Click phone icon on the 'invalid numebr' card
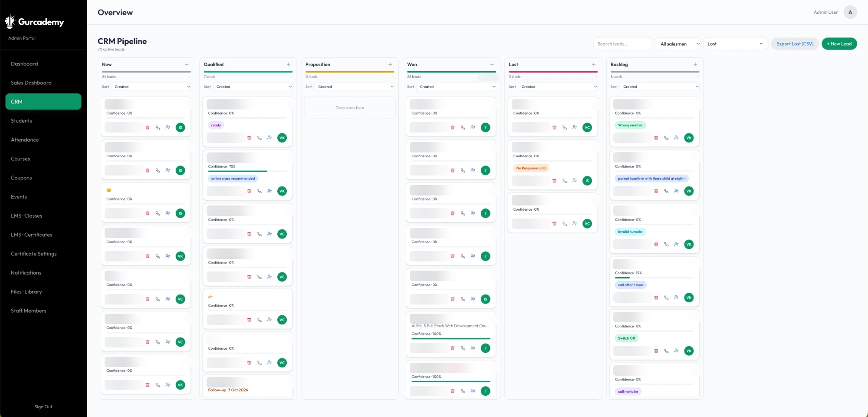The width and height of the screenshot is (868, 417). (x=666, y=245)
